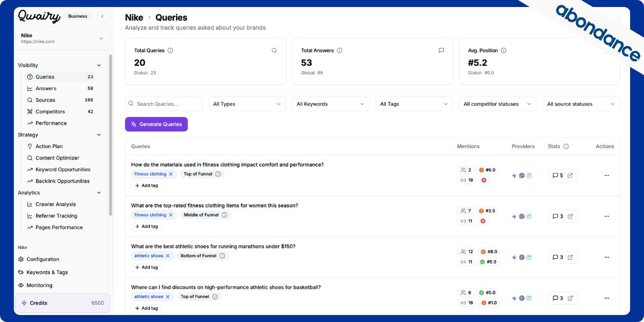
Task: Click the Mentions column header
Action: point(468,147)
